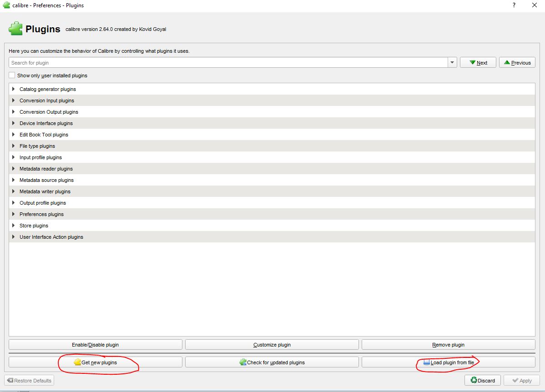Select Metadata reader plugins row text

pyautogui.click(x=46, y=169)
